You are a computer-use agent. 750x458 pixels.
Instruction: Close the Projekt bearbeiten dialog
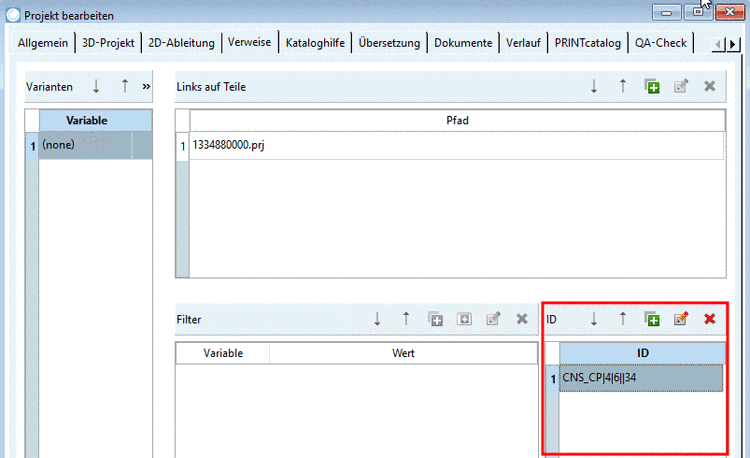pos(729,12)
